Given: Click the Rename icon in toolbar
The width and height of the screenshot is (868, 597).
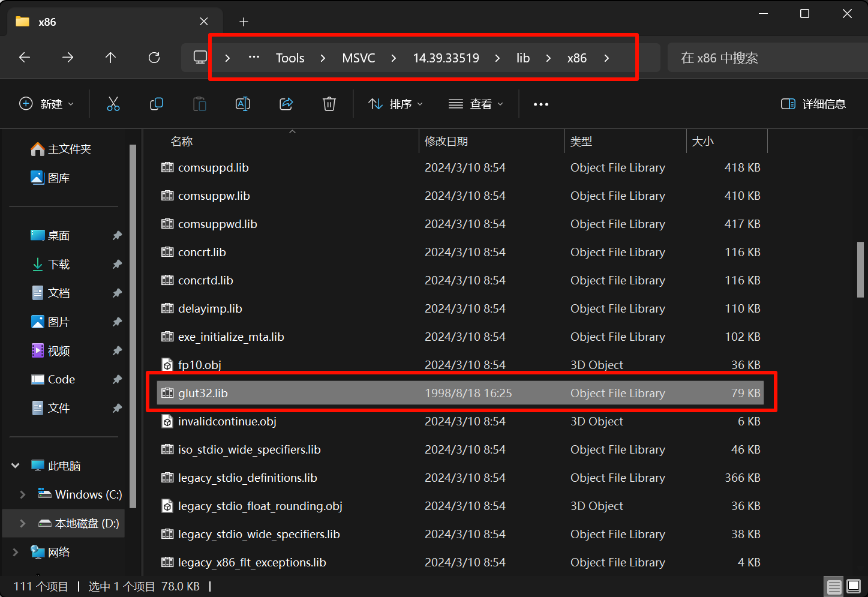Looking at the screenshot, I should pyautogui.click(x=243, y=104).
